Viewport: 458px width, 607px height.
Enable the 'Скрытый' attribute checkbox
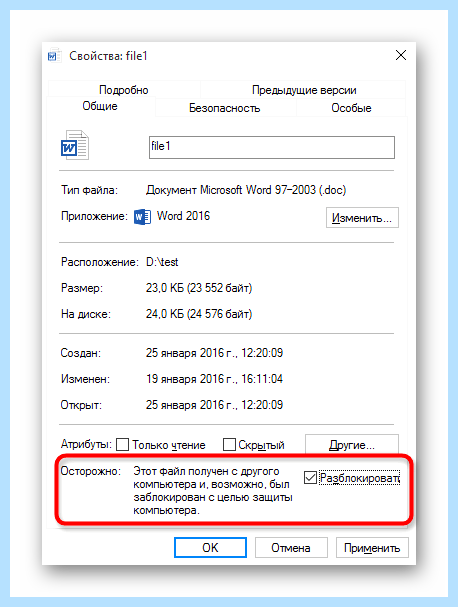point(229,444)
